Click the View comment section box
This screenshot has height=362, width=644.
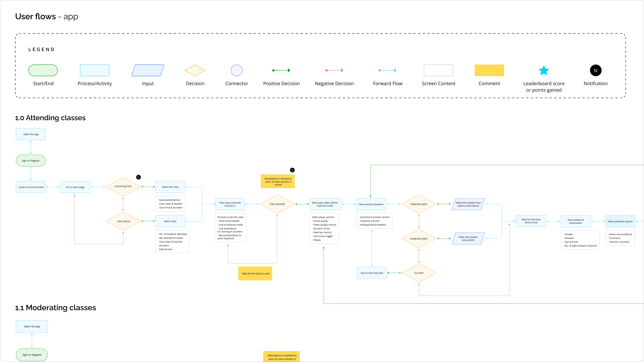point(620,221)
